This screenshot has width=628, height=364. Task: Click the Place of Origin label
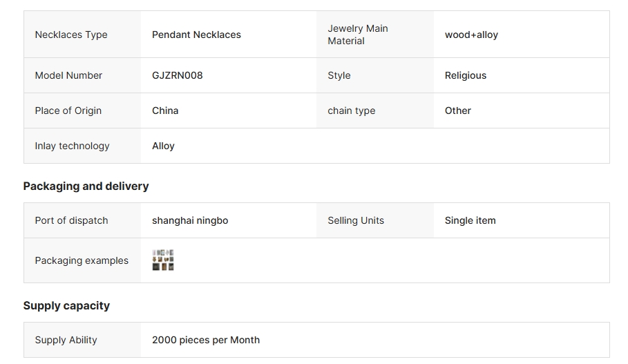(68, 111)
